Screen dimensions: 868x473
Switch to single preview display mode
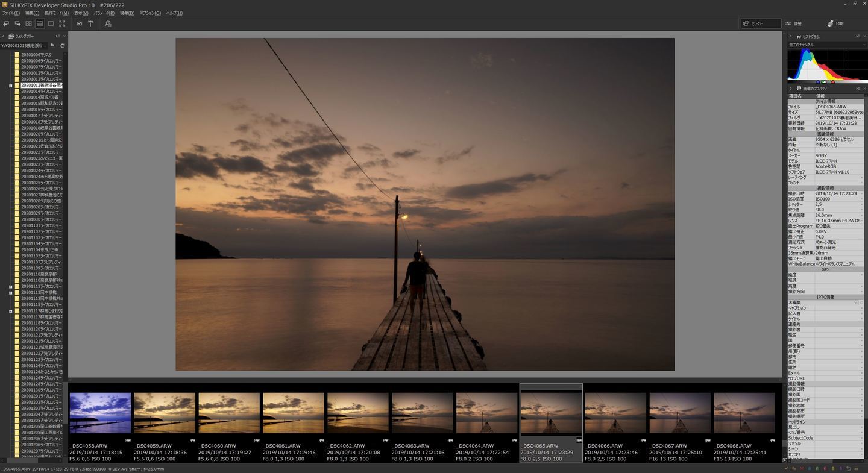pos(51,23)
